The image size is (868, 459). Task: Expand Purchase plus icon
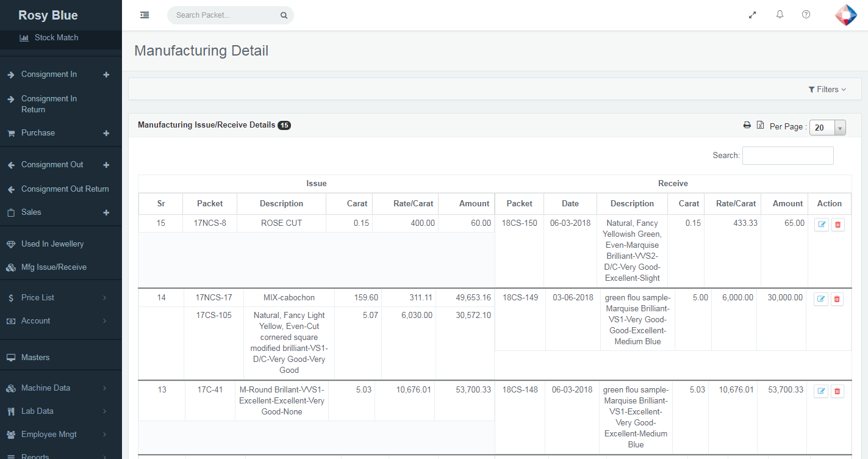(106, 133)
